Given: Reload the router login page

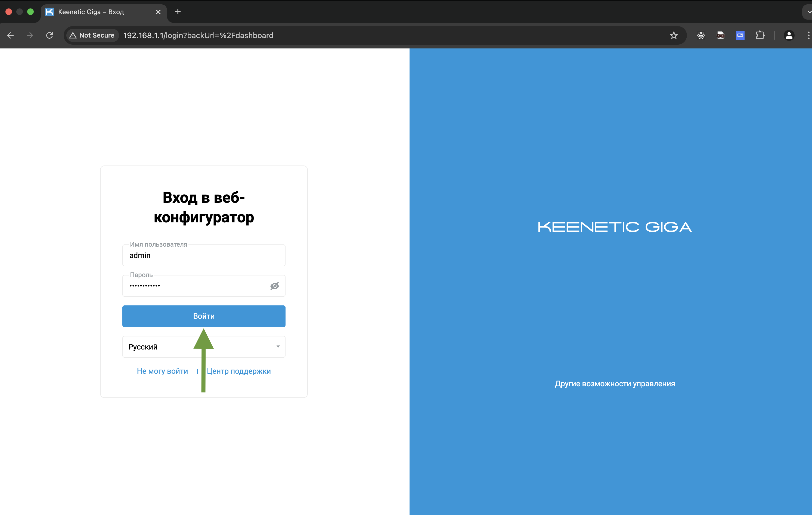Looking at the screenshot, I should [x=49, y=35].
